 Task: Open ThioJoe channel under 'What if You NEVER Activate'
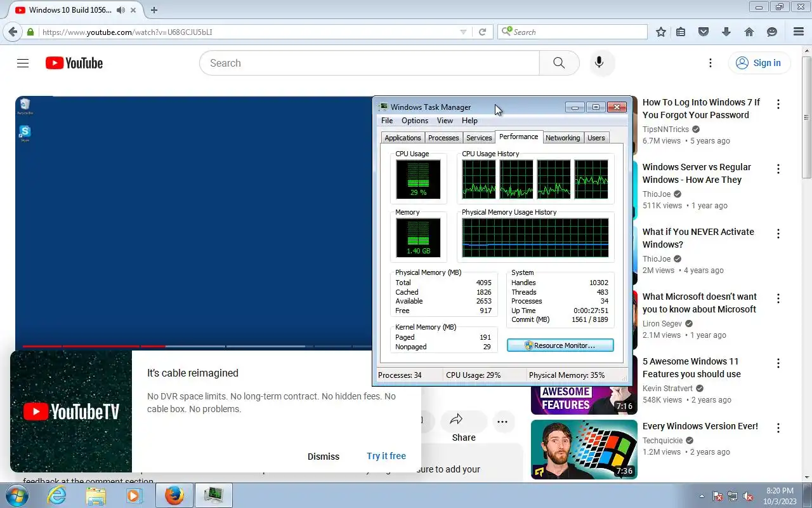click(x=657, y=258)
